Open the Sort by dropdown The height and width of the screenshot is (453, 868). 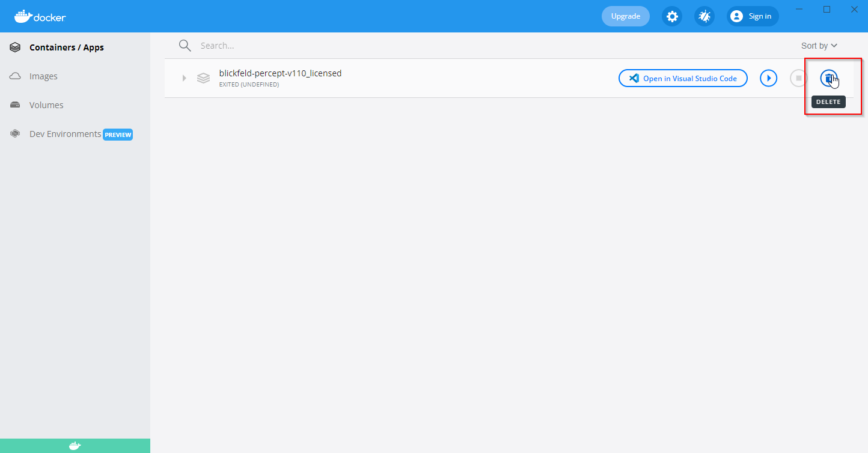[819, 46]
